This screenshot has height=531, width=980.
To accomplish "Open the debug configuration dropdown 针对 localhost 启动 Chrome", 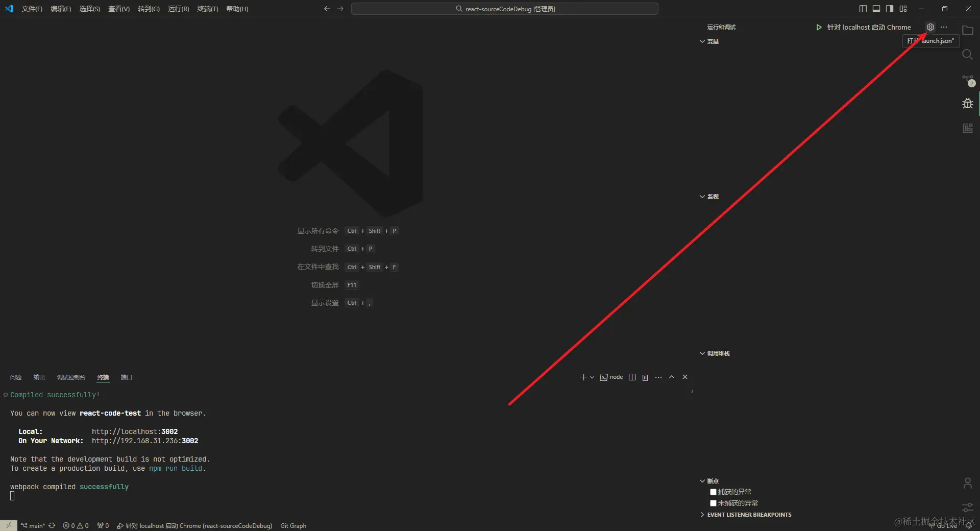I will point(869,27).
